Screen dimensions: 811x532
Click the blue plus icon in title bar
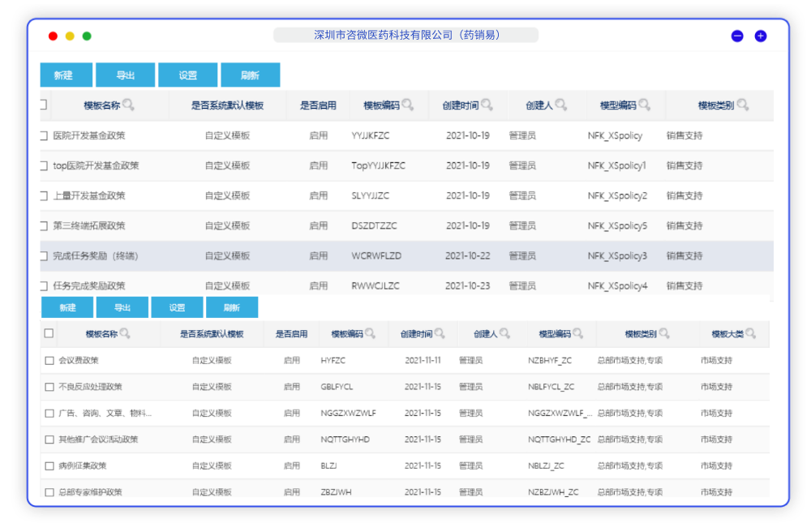[761, 36]
